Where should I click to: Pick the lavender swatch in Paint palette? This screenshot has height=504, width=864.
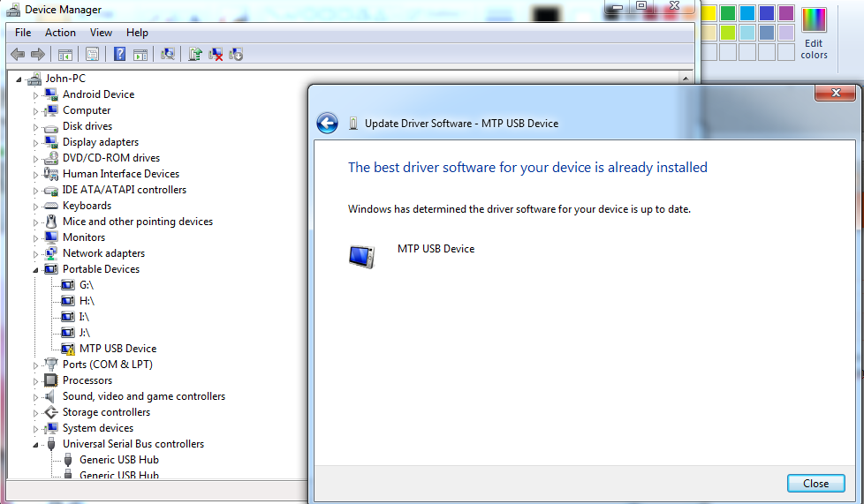(x=785, y=33)
